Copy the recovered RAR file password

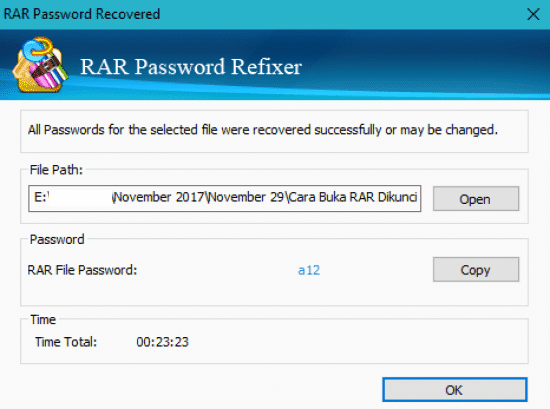tap(476, 270)
